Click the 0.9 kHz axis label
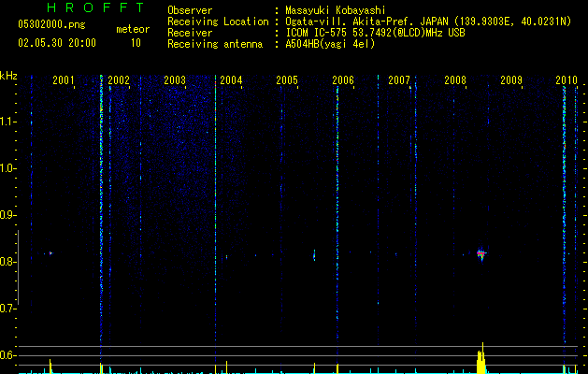Screen dimensions: 588x374 click(8, 215)
